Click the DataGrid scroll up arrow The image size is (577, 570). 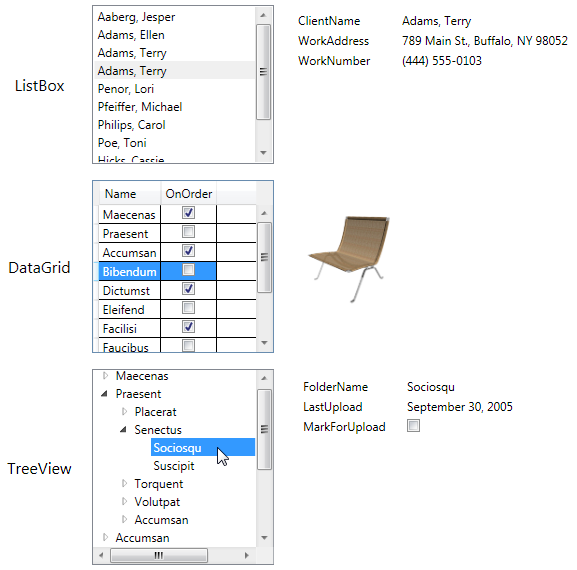click(x=264, y=213)
